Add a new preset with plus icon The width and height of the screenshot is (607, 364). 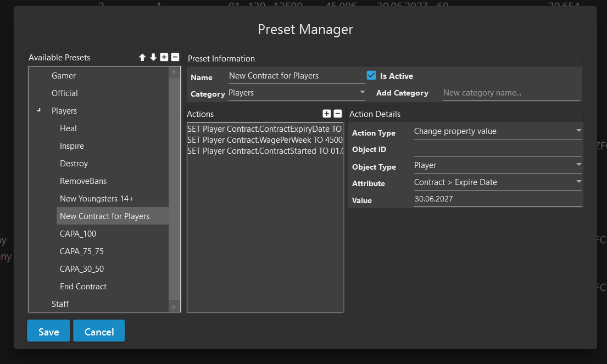coord(164,57)
